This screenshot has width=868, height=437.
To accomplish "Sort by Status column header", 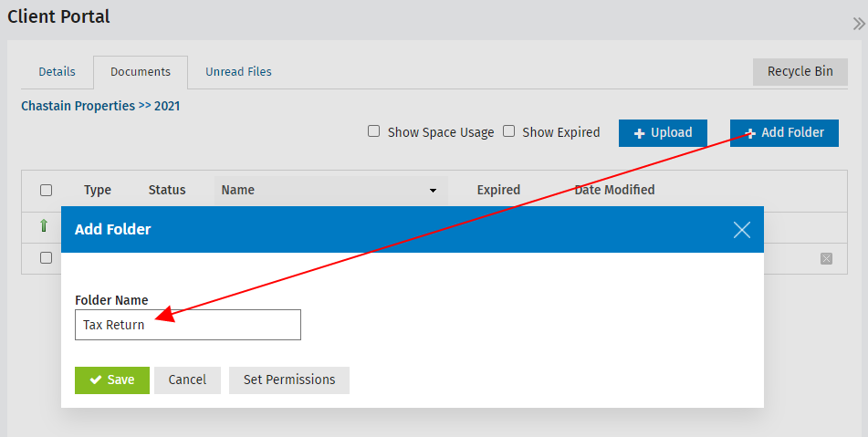I will tap(167, 191).
